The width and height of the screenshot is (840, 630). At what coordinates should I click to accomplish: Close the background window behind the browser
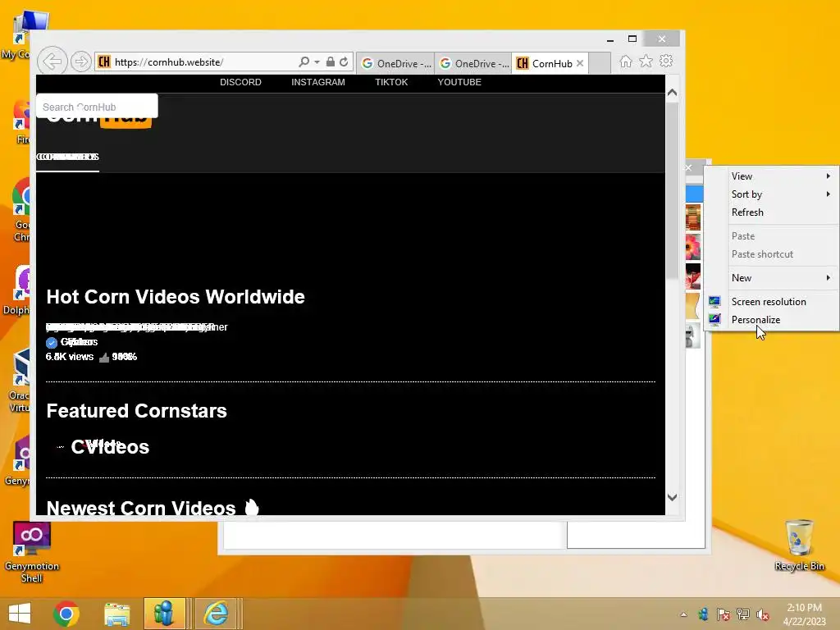pyautogui.click(x=688, y=167)
